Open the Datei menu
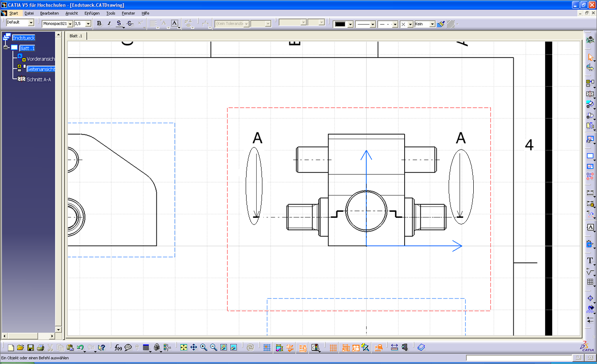The image size is (597, 364). pyautogui.click(x=29, y=13)
